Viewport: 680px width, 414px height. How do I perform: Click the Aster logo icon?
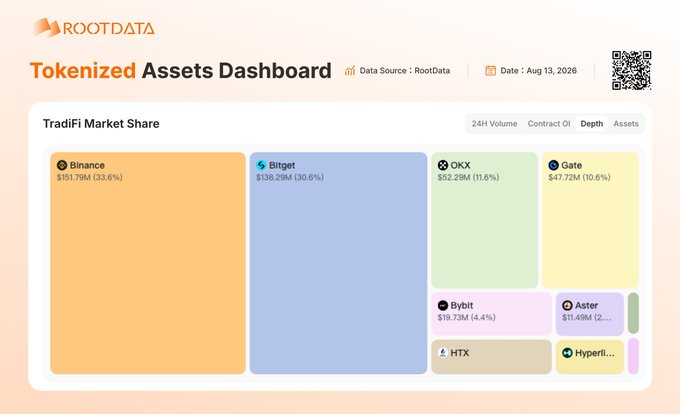tap(567, 306)
